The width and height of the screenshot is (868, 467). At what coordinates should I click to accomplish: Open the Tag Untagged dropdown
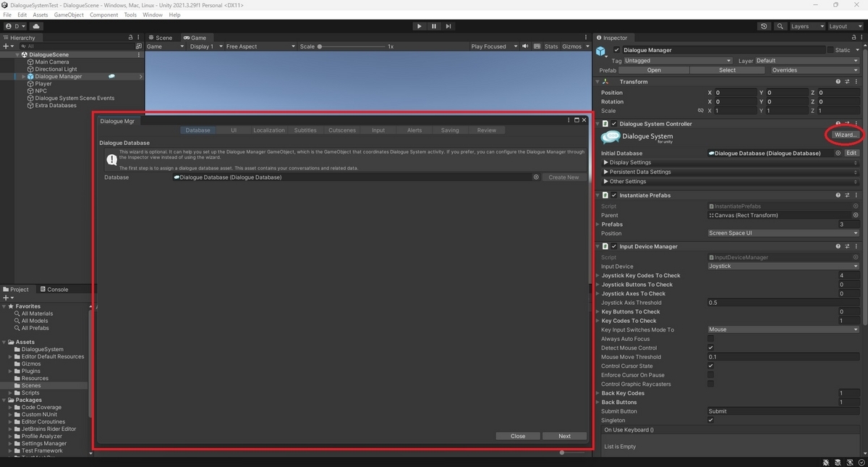coord(678,61)
